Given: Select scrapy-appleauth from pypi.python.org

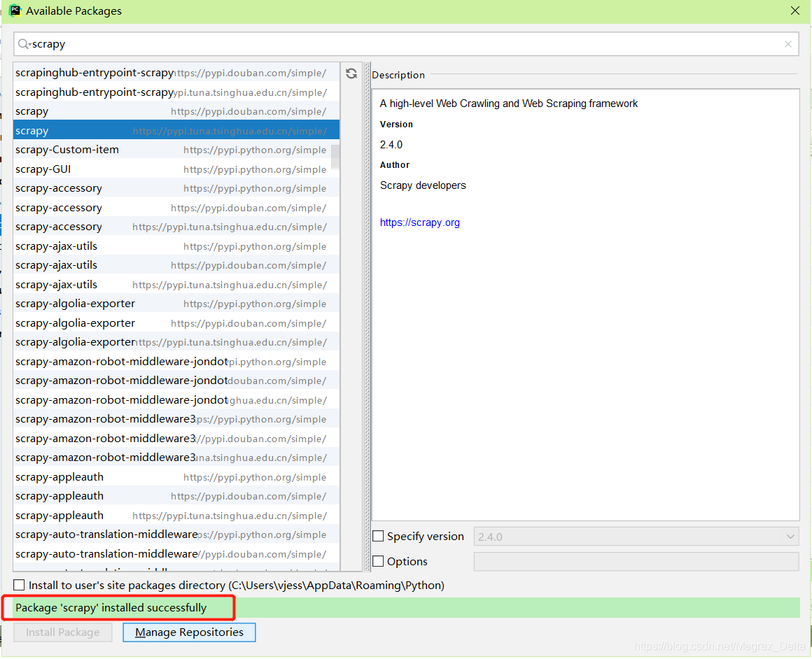Looking at the screenshot, I should 176,477.
